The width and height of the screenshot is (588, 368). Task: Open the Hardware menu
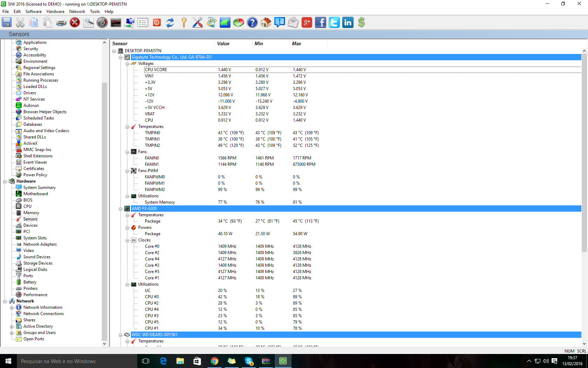point(55,12)
